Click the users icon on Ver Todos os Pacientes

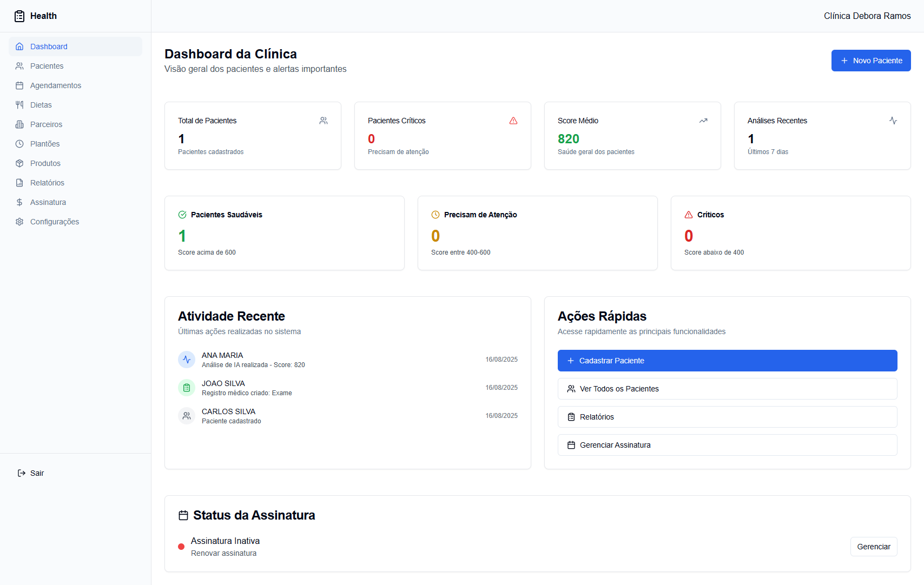point(571,389)
